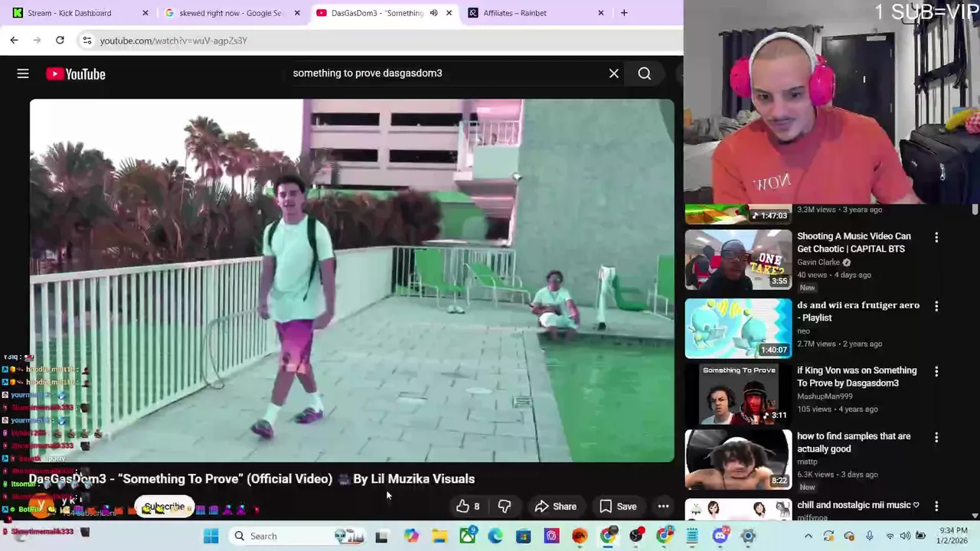Image resolution: width=980 pixels, height=551 pixels.
Task: Click the main video player
Action: pos(352,280)
